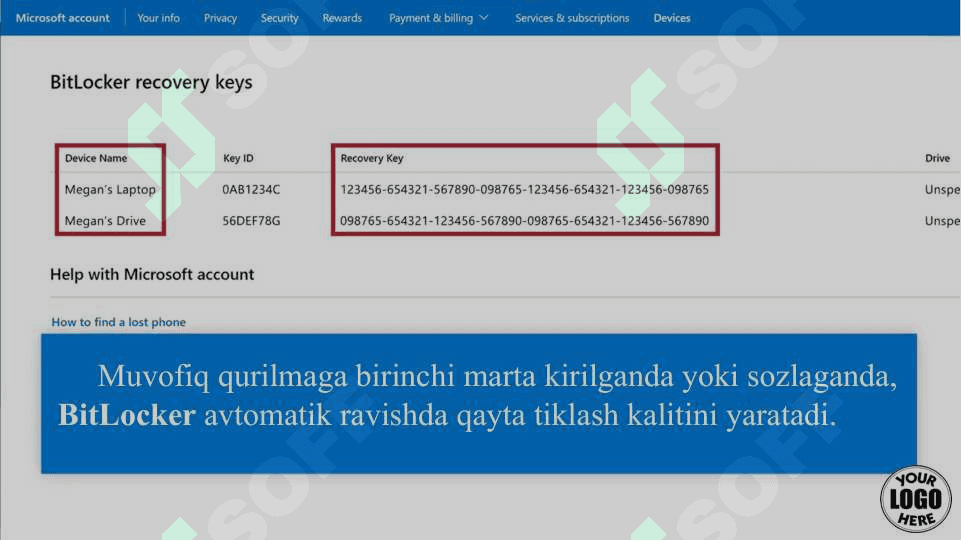Image resolution: width=961 pixels, height=540 pixels.
Task: Select the Megan's Laptop device name
Action: (110, 189)
